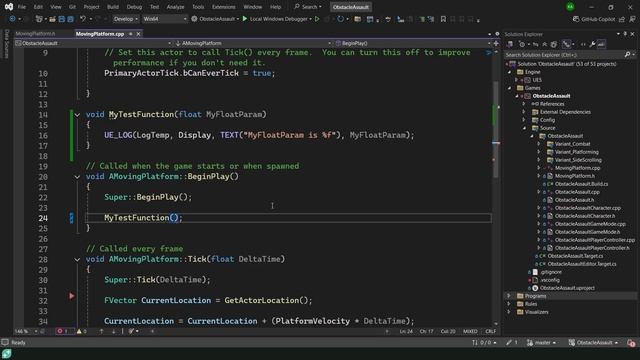Click the Visual Studio logo icon
640x360 pixels.
coord(9,7)
